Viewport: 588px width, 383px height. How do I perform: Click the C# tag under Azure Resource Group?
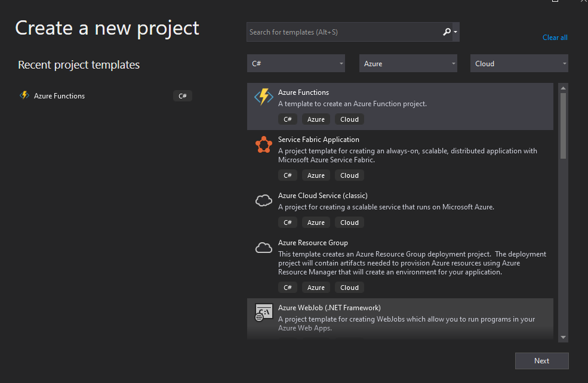click(288, 288)
